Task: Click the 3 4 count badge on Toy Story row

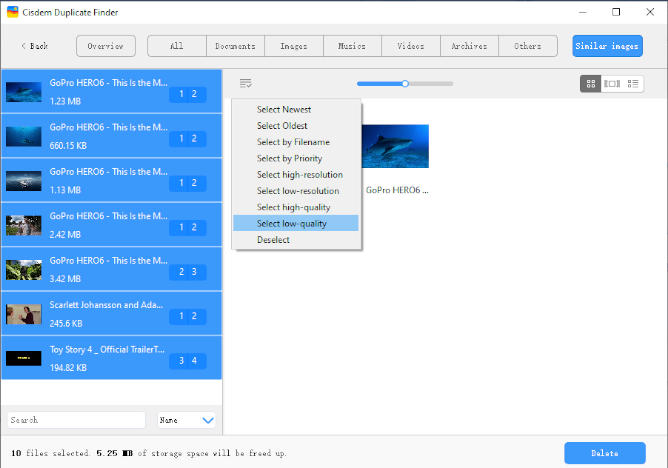Action: pyautogui.click(x=188, y=361)
